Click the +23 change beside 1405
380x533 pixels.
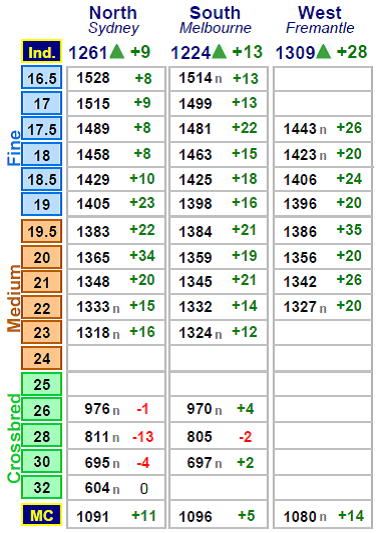142,203
